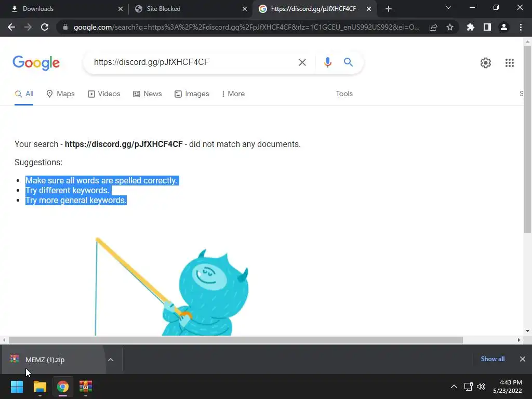
Task: Reload the current page
Action: tap(45, 27)
